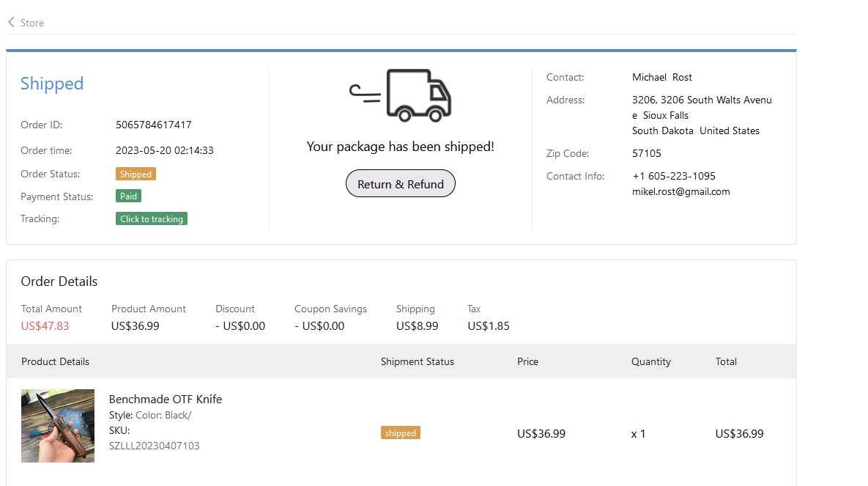Click the back chevron beside Store
The image size is (868, 486).
(11, 23)
